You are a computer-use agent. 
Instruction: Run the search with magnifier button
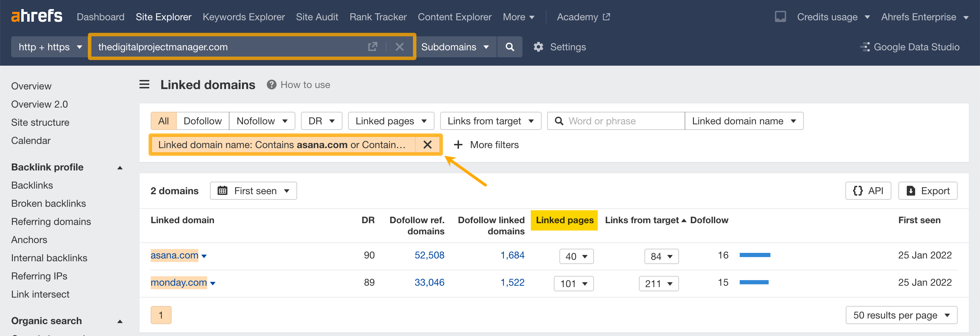tap(510, 47)
